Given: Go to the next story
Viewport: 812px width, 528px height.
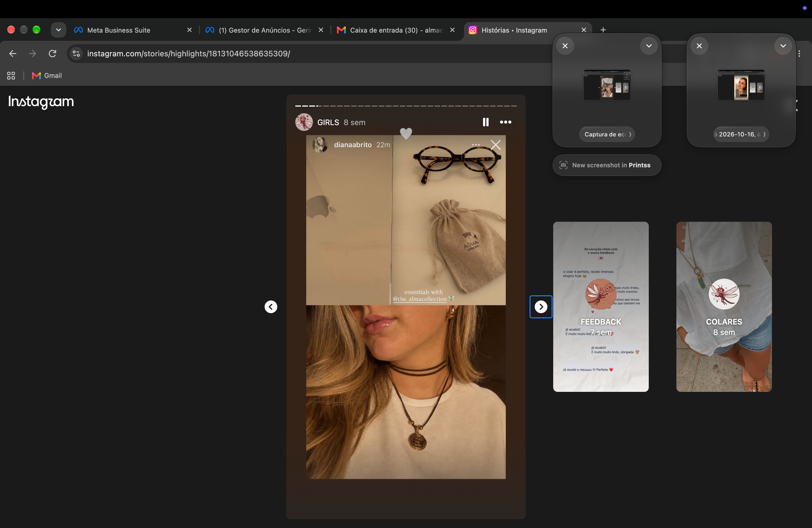Looking at the screenshot, I should 541,307.
